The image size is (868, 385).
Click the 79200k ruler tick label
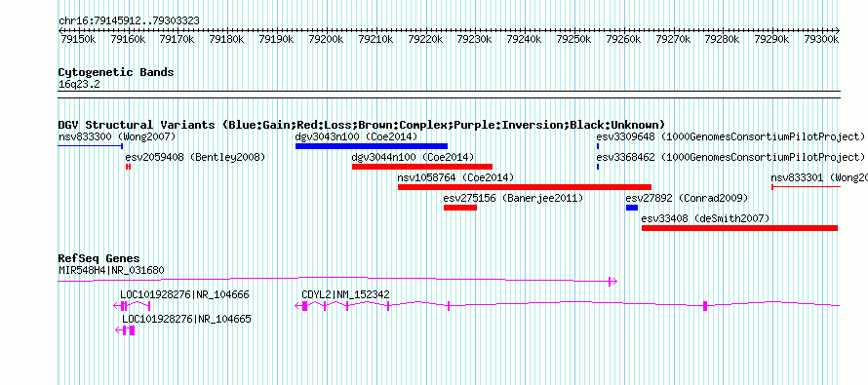(x=326, y=39)
